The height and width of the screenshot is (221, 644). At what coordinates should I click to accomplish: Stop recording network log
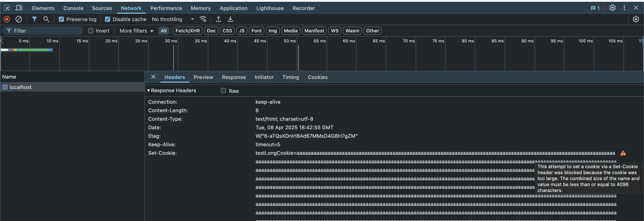(x=7, y=19)
